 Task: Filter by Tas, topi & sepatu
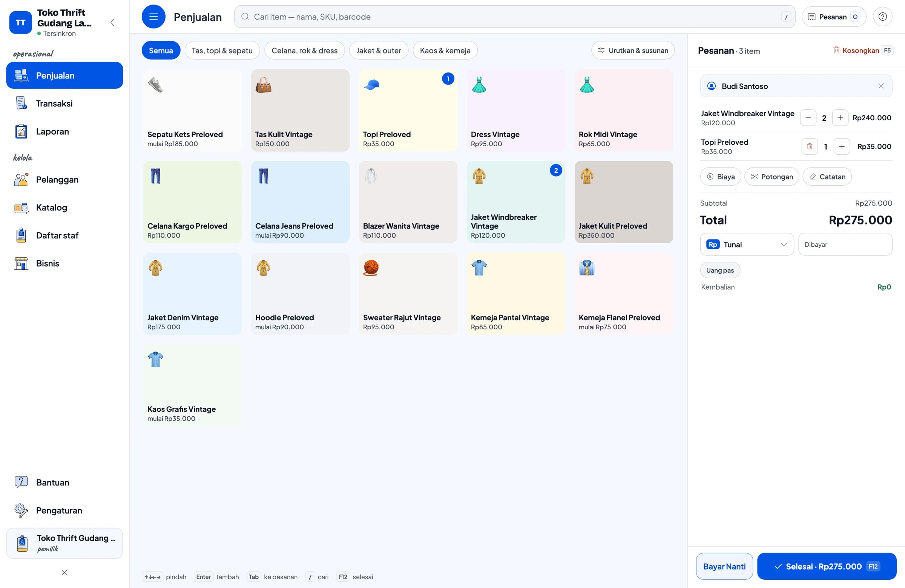point(222,50)
